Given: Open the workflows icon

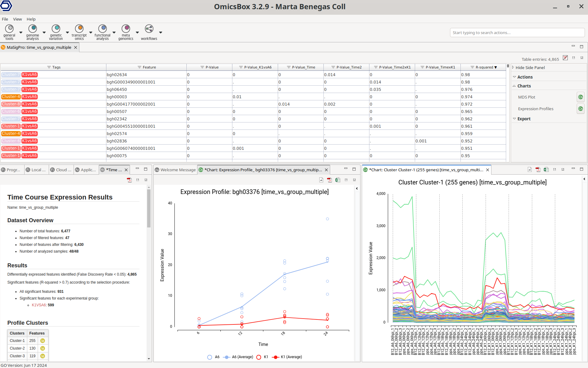Looking at the screenshot, I should [149, 29].
